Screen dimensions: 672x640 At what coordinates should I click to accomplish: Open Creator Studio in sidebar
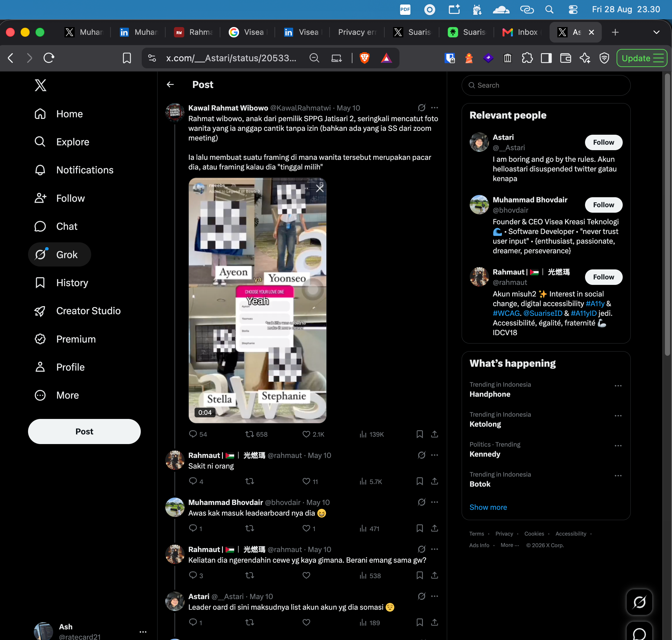coord(77,311)
